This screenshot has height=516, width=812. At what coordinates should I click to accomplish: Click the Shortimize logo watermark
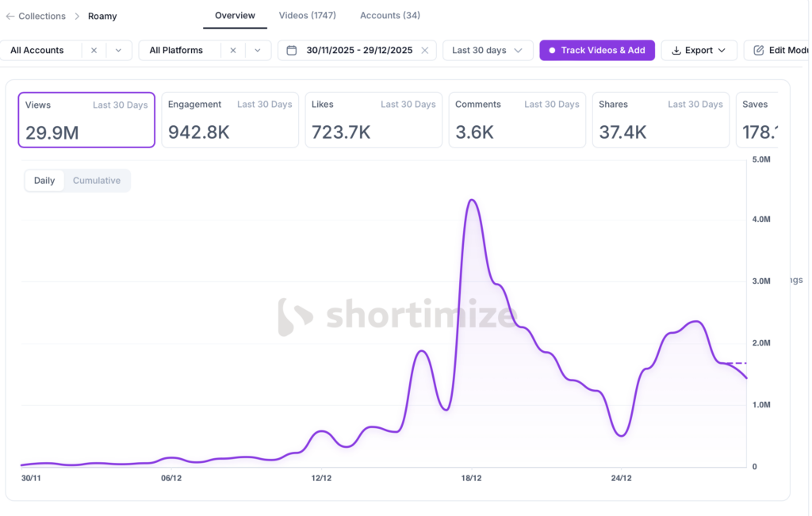click(297, 316)
